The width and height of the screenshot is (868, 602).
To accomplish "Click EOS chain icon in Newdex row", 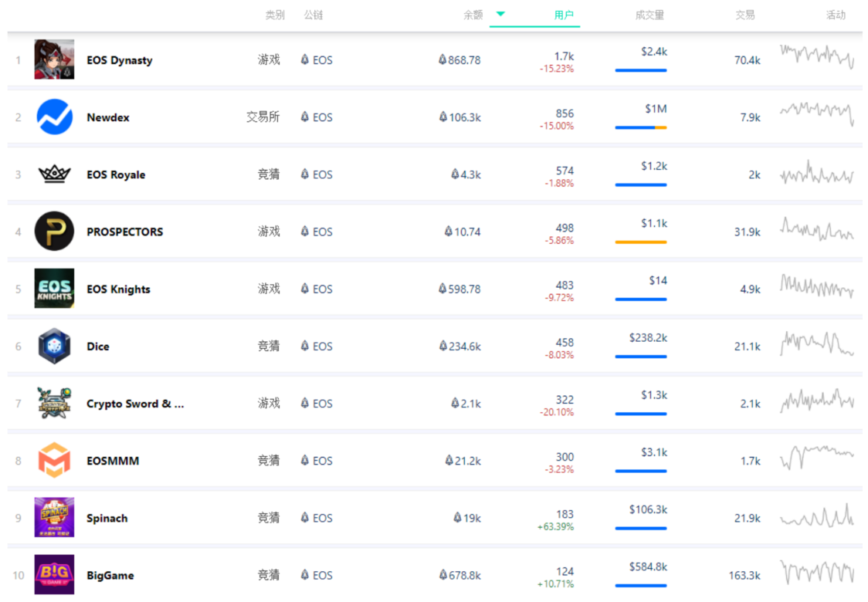I will [305, 117].
